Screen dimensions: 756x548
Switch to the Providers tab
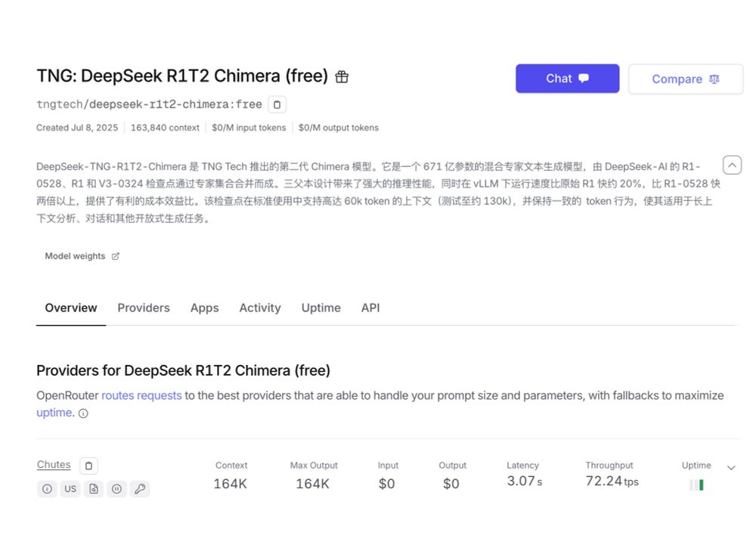tap(144, 308)
